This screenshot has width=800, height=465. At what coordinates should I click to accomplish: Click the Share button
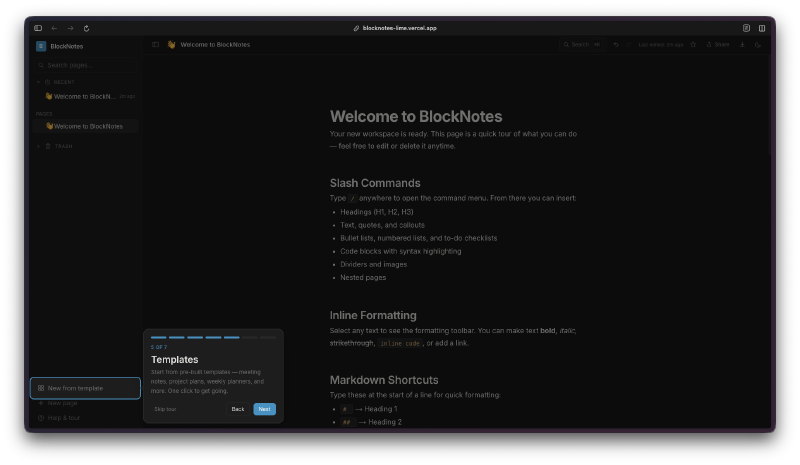click(x=718, y=44)
